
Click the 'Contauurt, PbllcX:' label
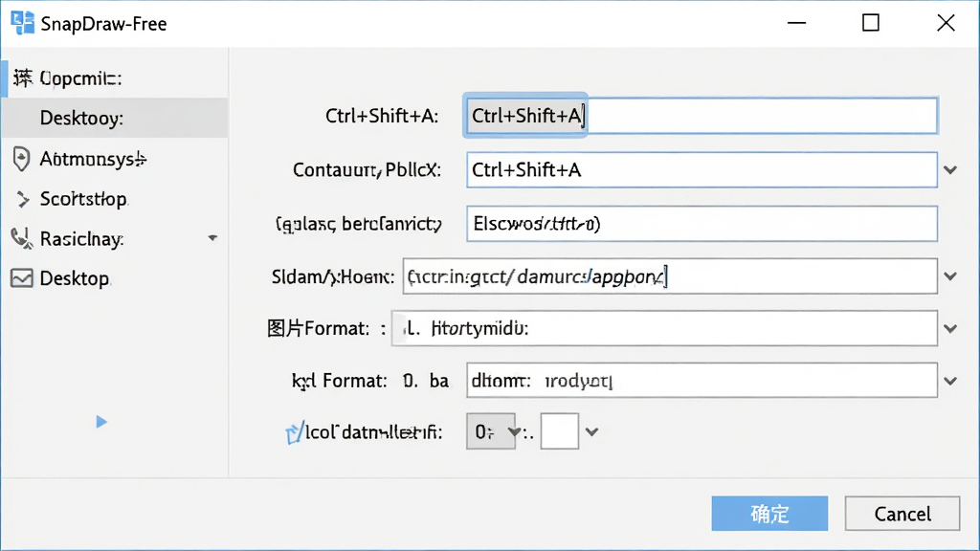367,170
